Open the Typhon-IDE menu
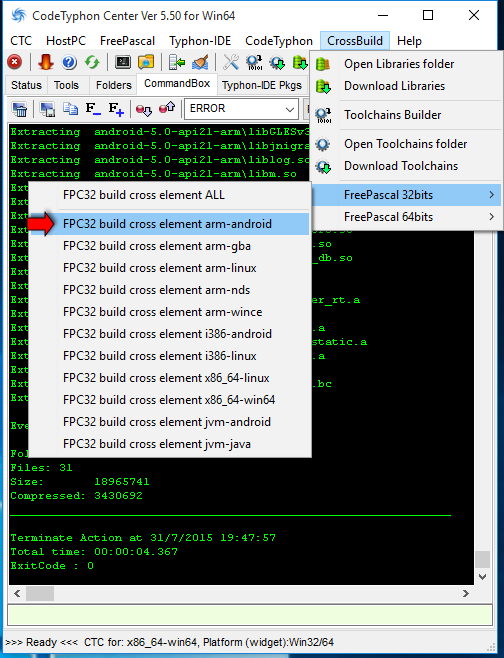 click(x=200, y=41)
